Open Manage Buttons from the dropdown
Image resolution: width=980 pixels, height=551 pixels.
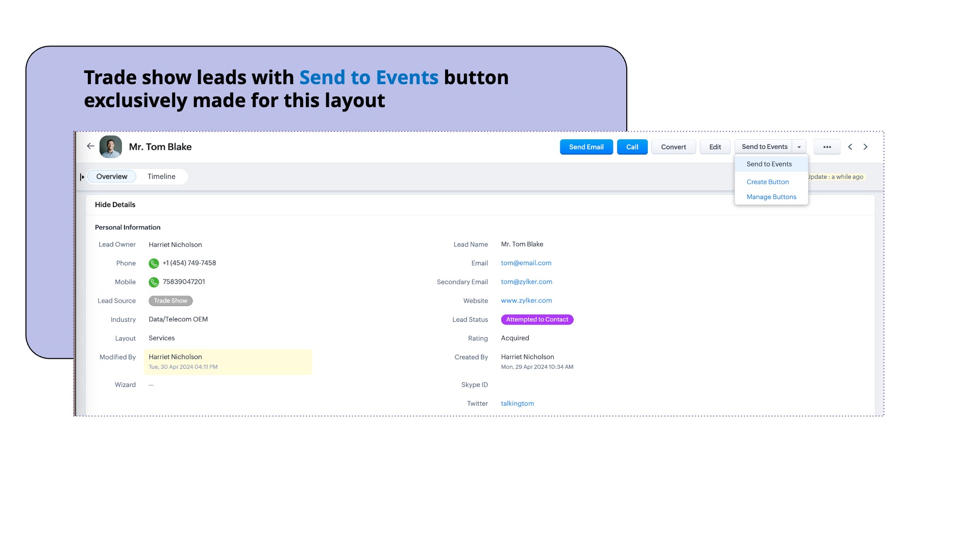point(771,197)
